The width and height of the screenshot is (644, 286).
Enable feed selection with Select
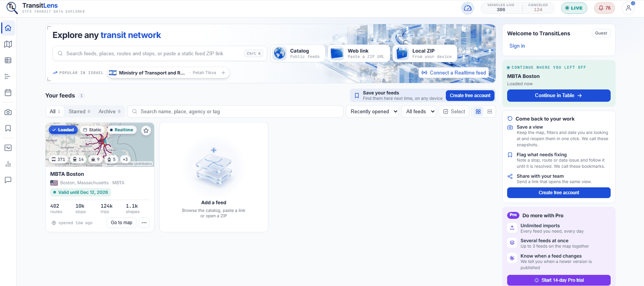pyautogui.click(x=454, y=111)
